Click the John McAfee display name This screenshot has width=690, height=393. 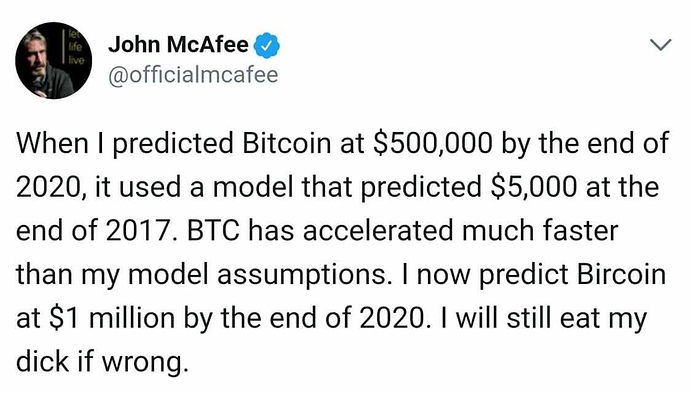pos(178,44)
